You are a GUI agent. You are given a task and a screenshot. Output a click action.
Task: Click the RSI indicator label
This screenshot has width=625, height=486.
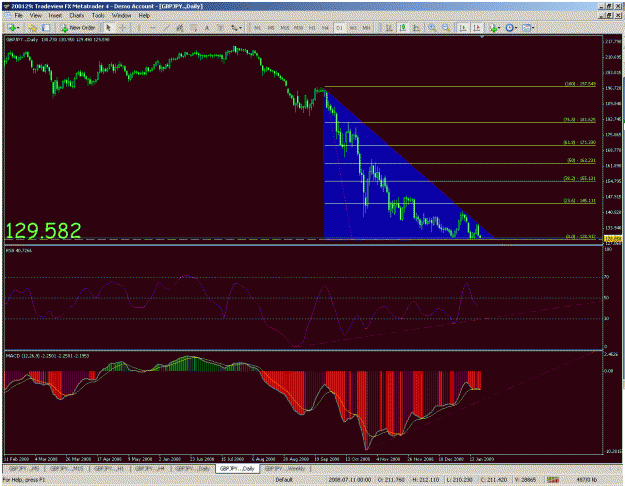point(19,250)
